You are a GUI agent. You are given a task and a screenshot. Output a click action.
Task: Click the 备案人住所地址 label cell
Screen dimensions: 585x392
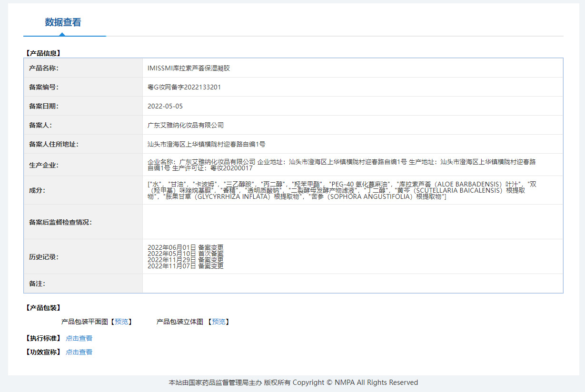click(83, 144)
